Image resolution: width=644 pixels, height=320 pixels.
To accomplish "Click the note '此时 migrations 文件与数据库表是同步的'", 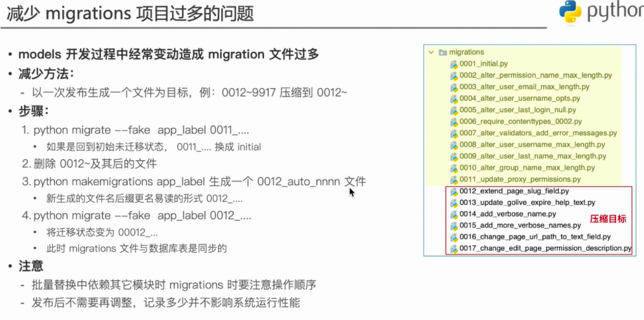I will point(137,249).
